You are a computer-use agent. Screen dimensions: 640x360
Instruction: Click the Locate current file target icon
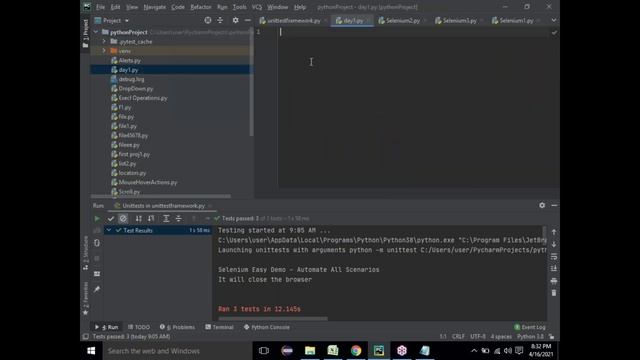tap(208, 20)
